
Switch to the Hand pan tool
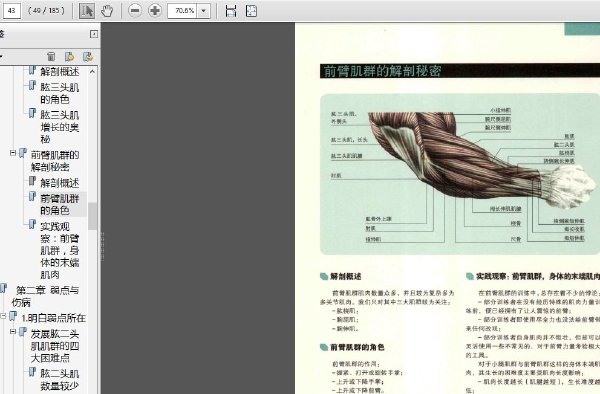[x=107, y=11]
